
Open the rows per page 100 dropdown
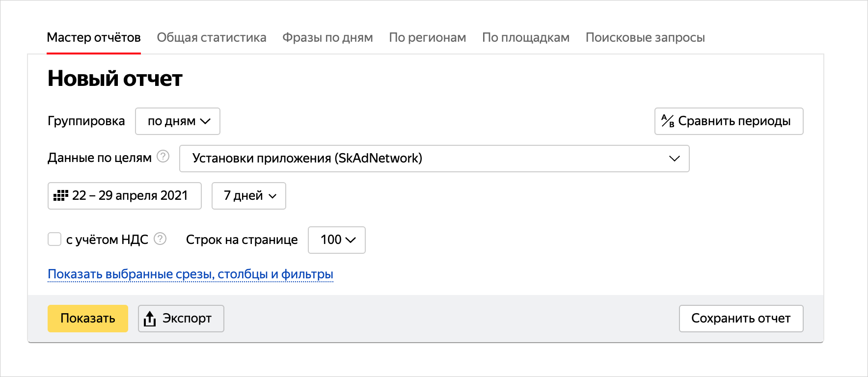[337, 240]
